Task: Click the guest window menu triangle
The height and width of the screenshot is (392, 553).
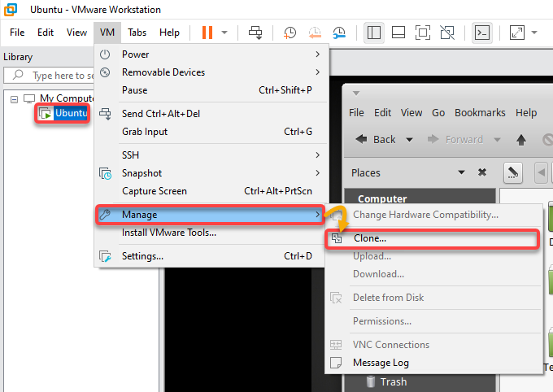Action: 356,94
